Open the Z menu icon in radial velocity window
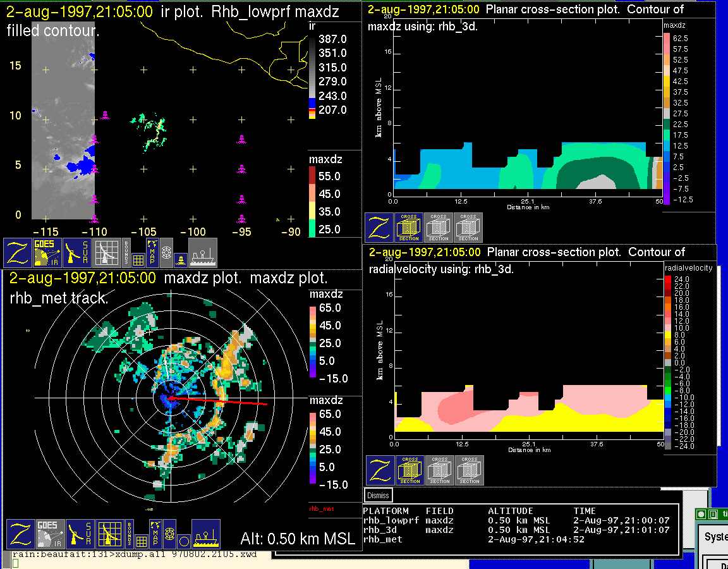Viewport: 728px width, 569px height. click(380, 470)
